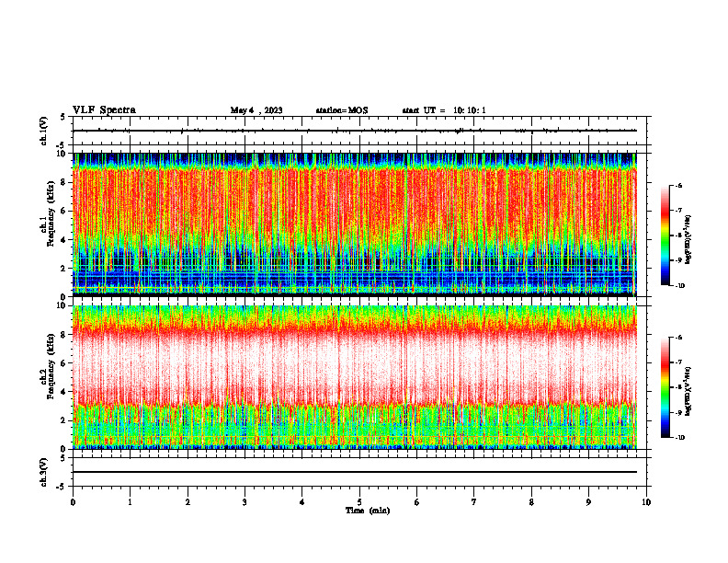This screenshot has width=728, height=563.
Task: Click the ch.1 color bar unit label
Action: [x=688, y=240]
